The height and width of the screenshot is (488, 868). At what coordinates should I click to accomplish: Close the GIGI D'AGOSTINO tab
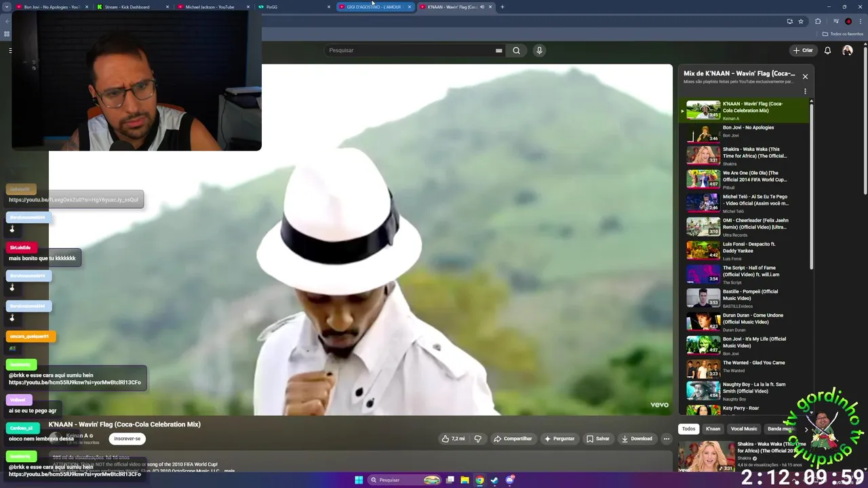[x=410, y=7]
